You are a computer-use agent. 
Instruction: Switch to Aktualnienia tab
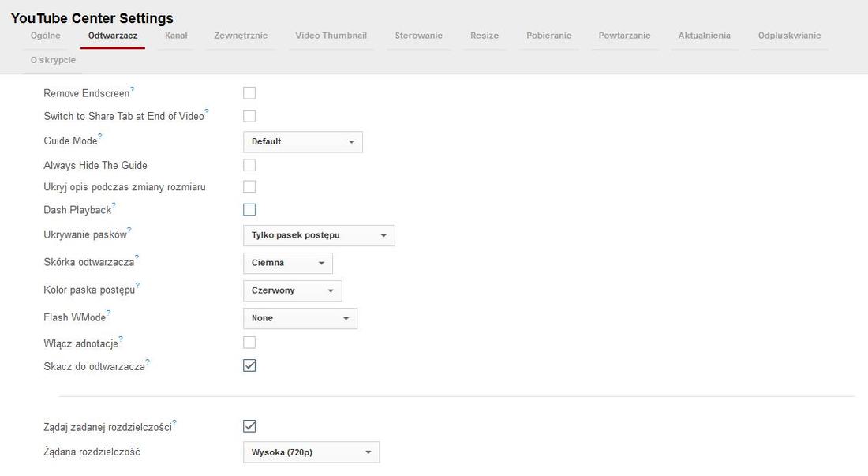704,36
